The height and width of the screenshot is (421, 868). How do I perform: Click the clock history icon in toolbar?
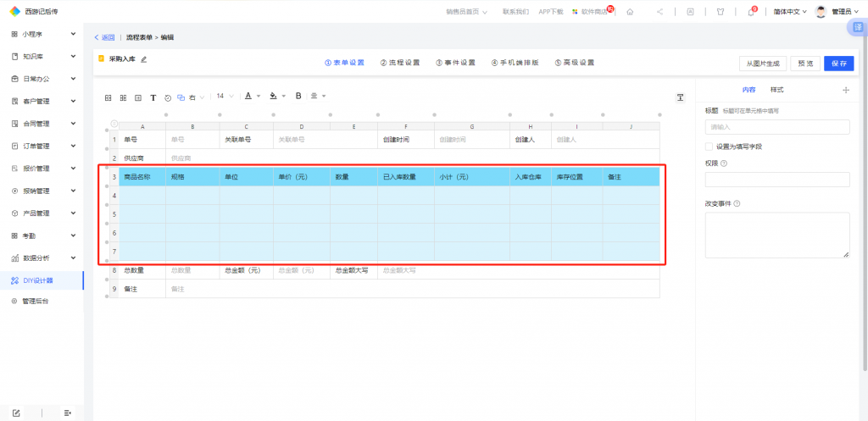click(x=169, y=98)
